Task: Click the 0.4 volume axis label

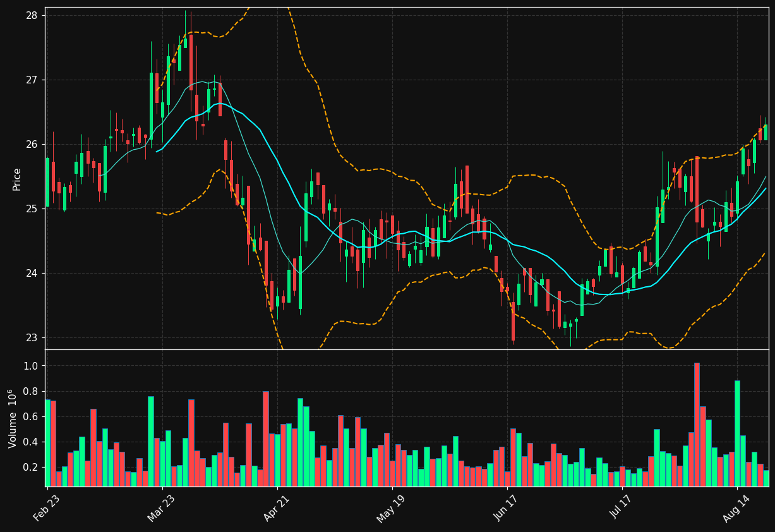Action: click(x=32, y=442)
